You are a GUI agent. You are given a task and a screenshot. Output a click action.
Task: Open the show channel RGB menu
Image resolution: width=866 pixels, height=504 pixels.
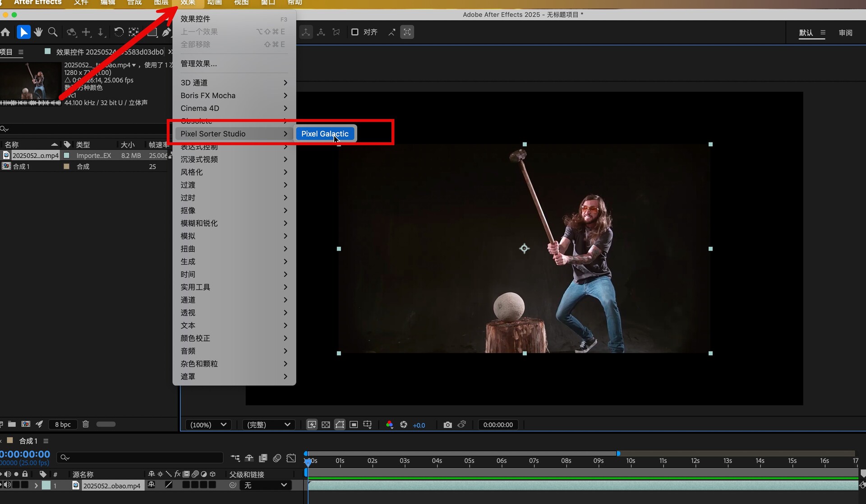tap(390, 425)
